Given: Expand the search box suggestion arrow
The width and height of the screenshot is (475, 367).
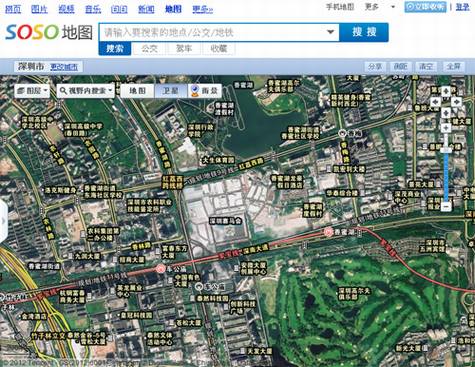Looking at the screenshot, I should pyautogui.click(x=330, y=32).
